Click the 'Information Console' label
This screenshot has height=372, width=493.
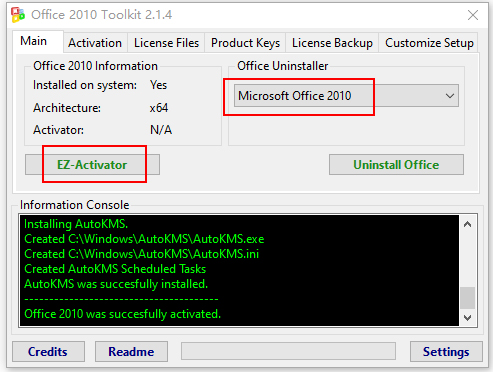coord(75,205)
